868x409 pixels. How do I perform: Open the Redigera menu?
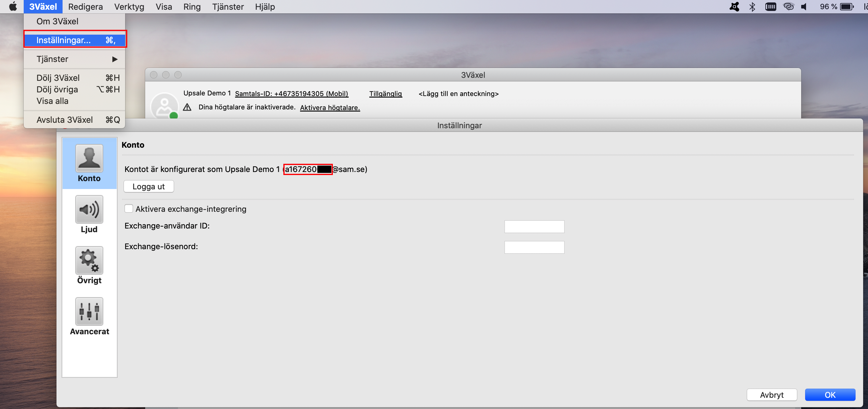coord(85,6)
